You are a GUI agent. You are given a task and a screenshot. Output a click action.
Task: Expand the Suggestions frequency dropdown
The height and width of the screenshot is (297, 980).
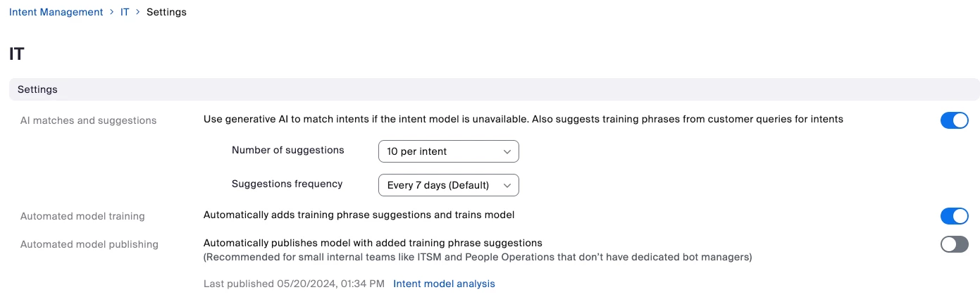(448, 185)
